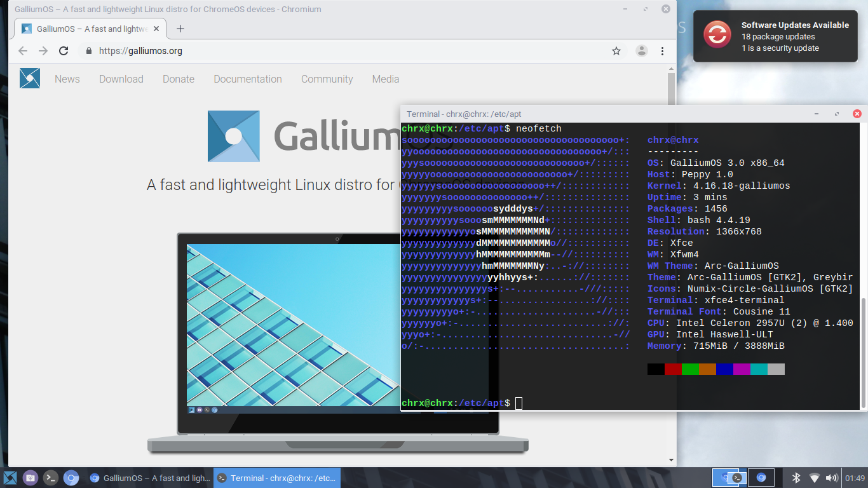868x488 pixels.
Task: Click the GalliumOS logo in site navbar
Action: [30, 78]
